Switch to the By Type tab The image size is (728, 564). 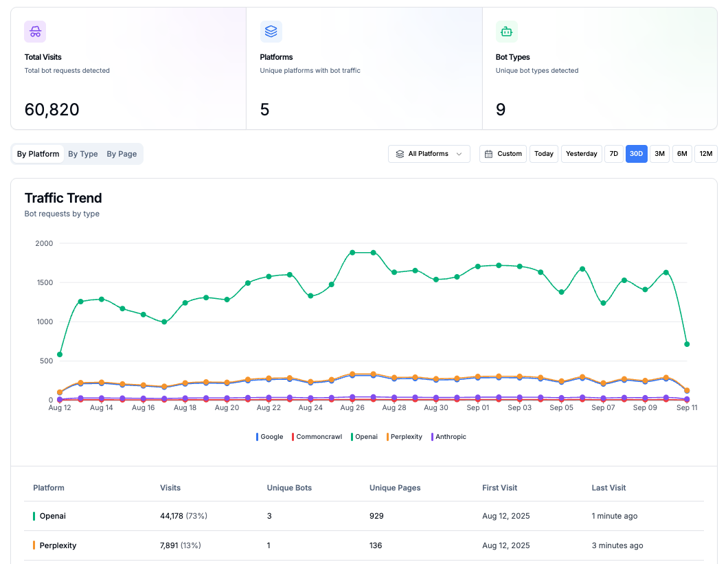click(x=83, y=154)
